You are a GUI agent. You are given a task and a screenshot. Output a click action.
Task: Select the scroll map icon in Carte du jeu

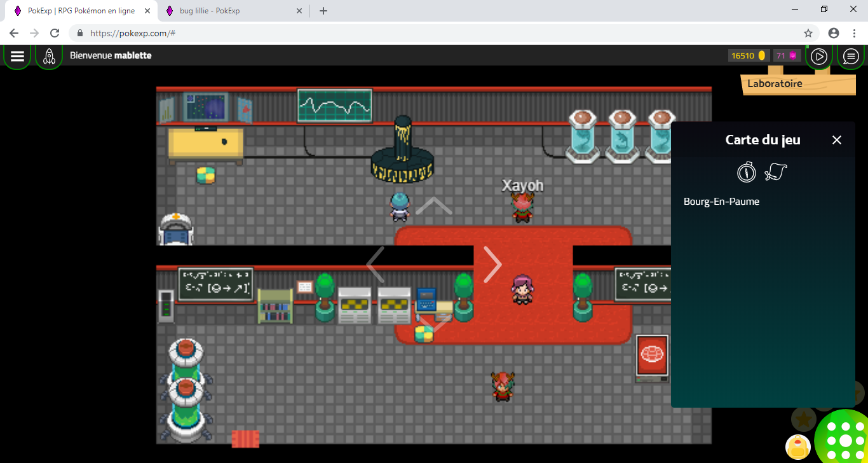tap(776, 172)
